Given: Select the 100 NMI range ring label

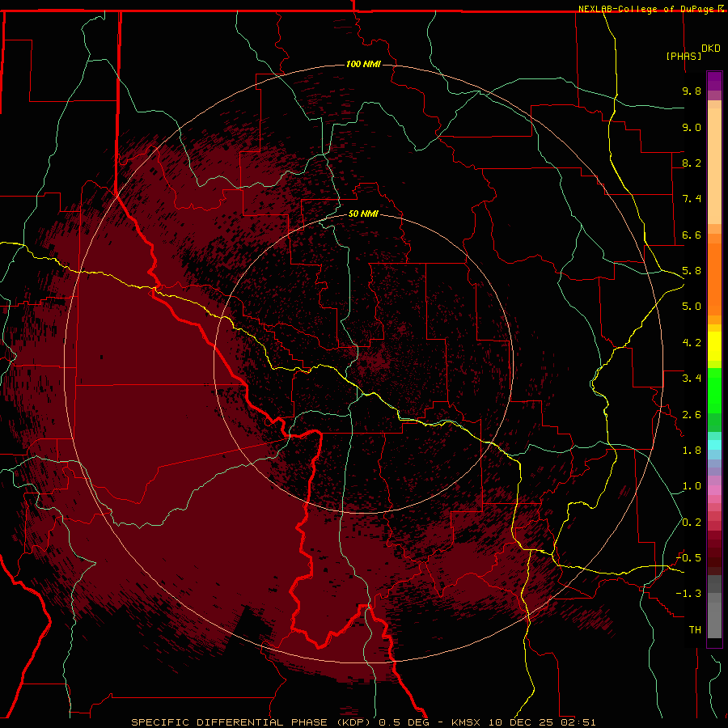Looking at the screenshot, I should 363,64.
